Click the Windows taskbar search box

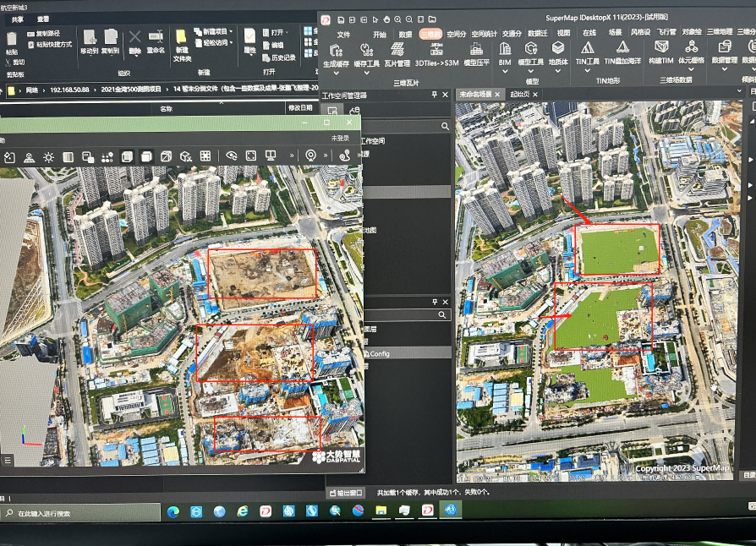click(81, 513)
